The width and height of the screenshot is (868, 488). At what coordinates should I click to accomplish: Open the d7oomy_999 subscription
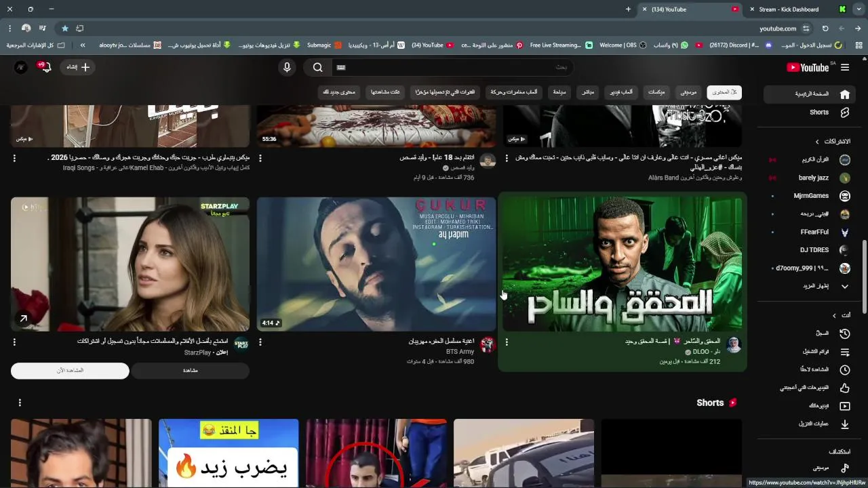(x=810, y=268)
